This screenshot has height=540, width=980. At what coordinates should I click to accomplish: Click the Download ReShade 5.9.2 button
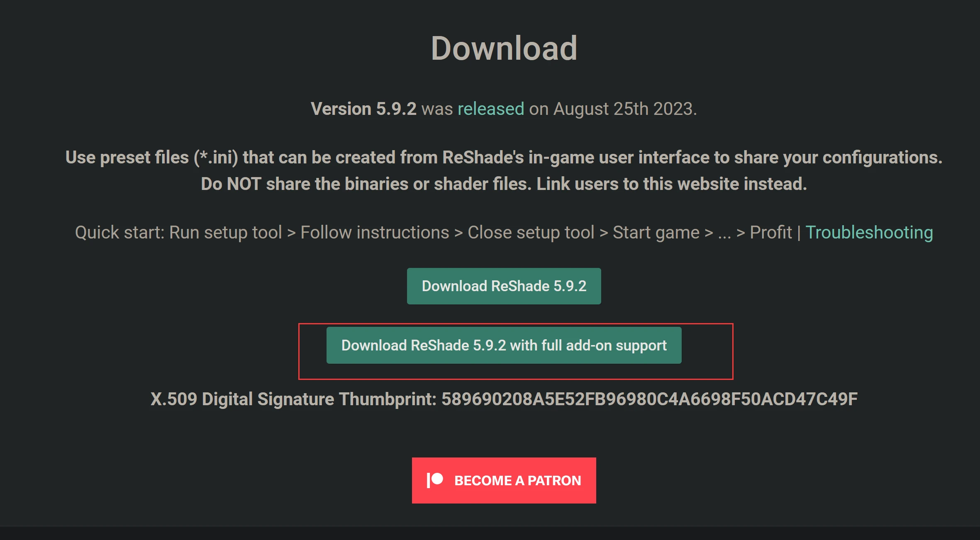click(504, 286)
